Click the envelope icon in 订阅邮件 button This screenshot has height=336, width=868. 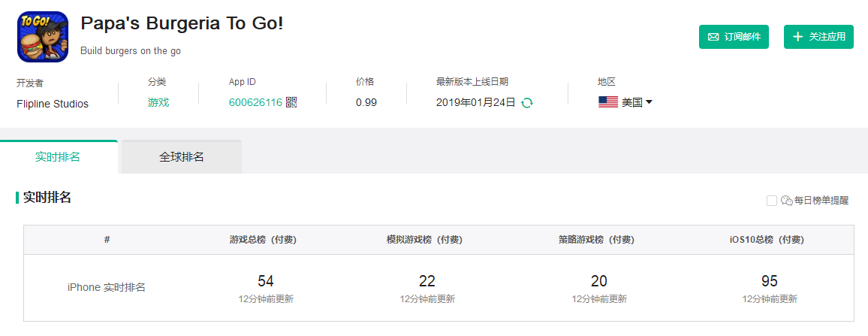(x=713, y=37)
